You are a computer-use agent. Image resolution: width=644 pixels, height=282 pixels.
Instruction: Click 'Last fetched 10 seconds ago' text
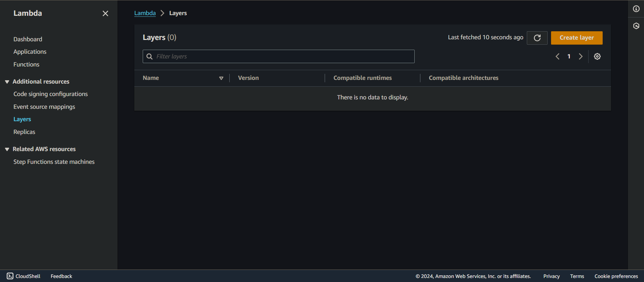pyautogui.click(x=486, y=37)
